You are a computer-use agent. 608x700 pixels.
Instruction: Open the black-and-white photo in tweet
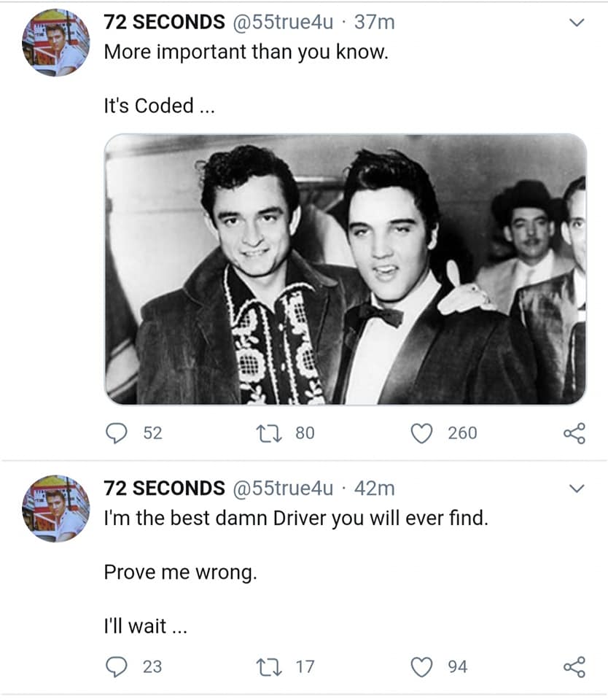pos(345,269)
